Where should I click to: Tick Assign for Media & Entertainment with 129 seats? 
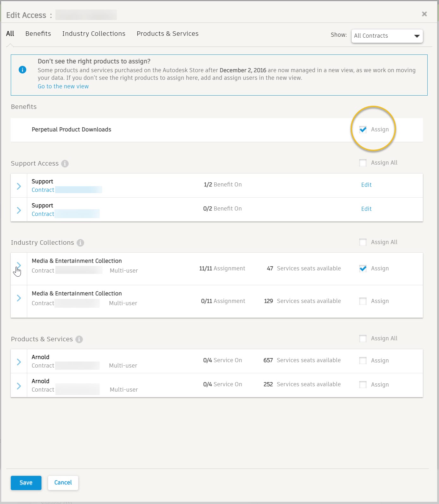click(363, 301)
